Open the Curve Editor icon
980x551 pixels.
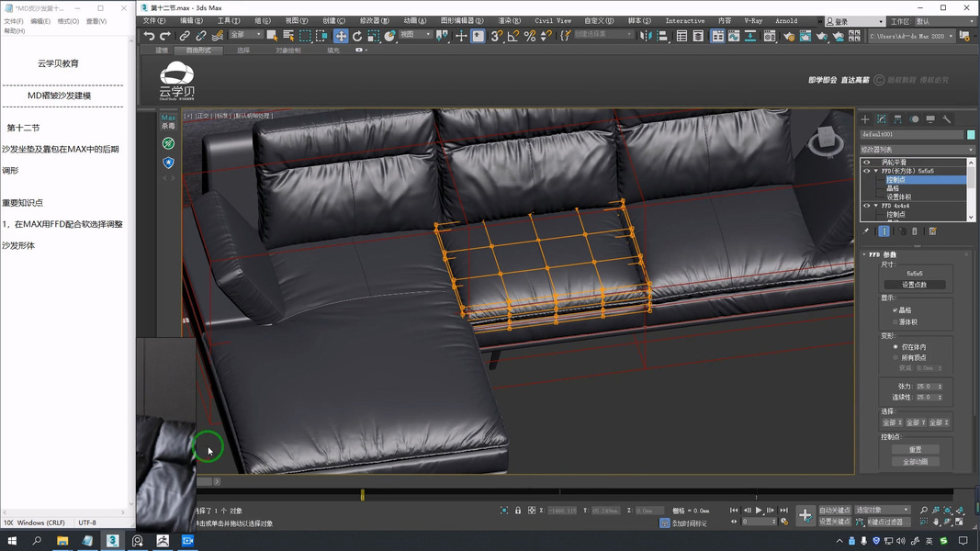click(734, 36)
